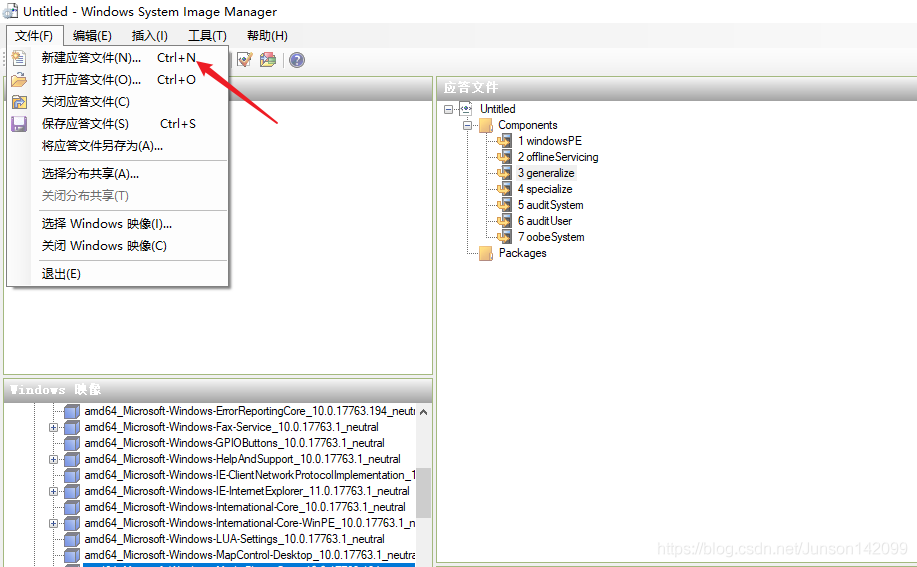Choose 打开应答文件(O)... menu entry
917x567 pixels.
click(x=118, y=79)
